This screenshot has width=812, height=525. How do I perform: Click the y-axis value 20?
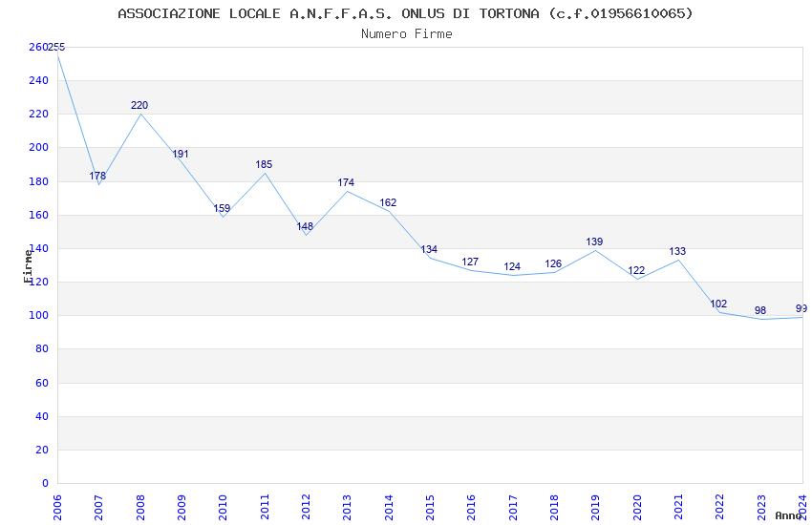click(42, 450)
